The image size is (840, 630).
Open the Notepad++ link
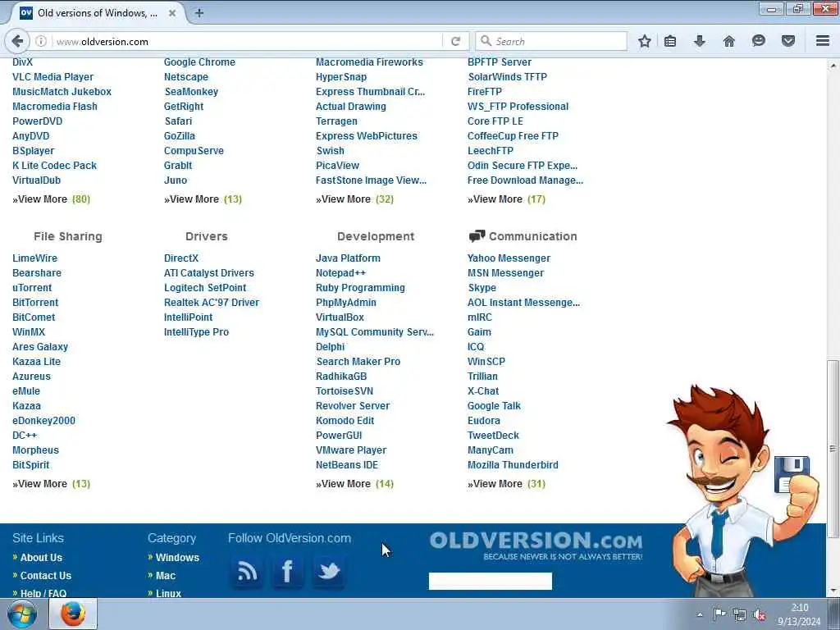340,272
